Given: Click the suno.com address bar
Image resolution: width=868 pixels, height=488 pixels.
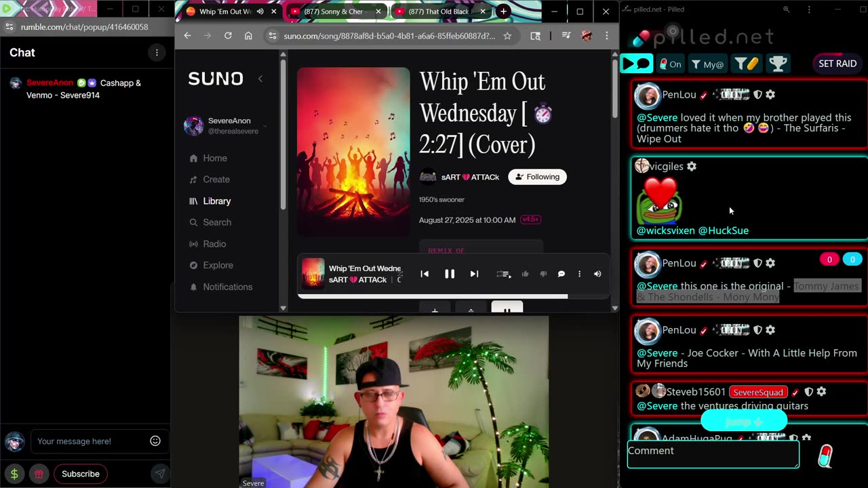Looking at the screenshot, I should tap(389, 36).
